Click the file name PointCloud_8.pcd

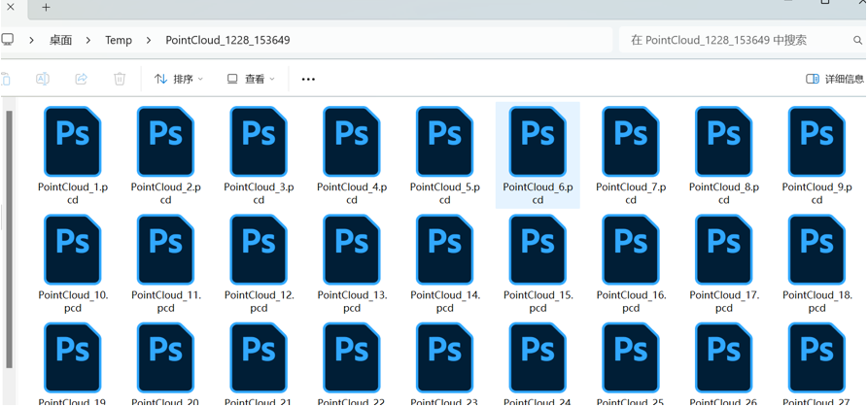(x=723, y=193)
